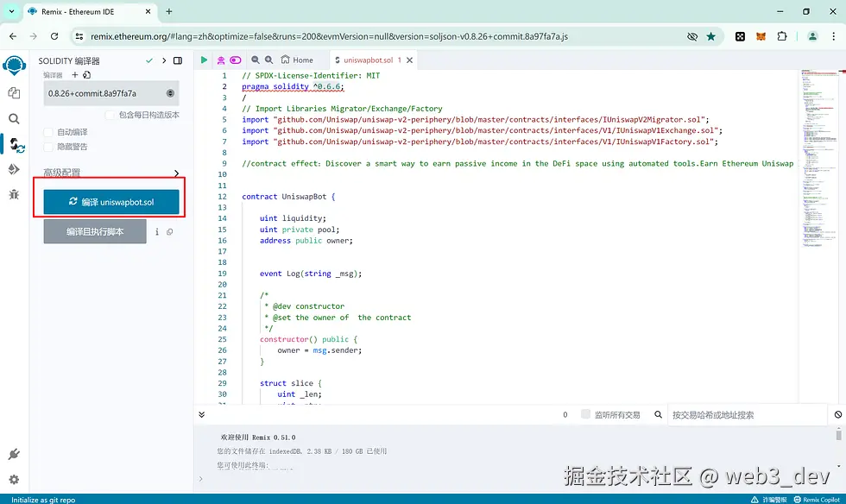Collapse the terminal with double chevron
The width and height of the screenshot is (846, 504).
point(201,414)
